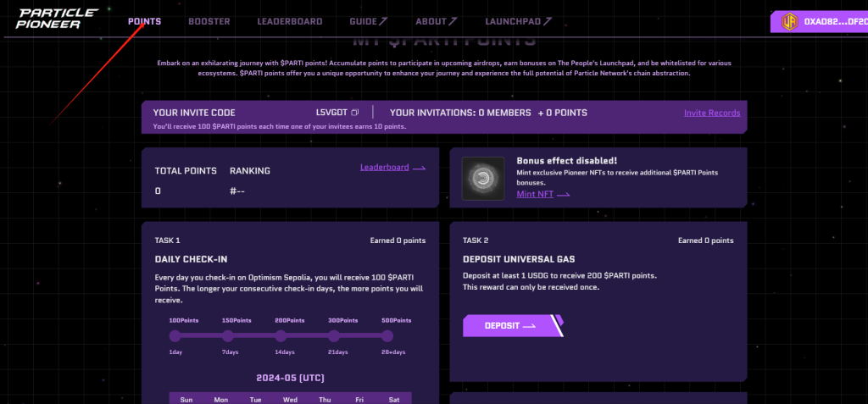Click the Bonus effect disabled! heading
The image size is (868, 404).
pyautogui.click(x=566, y=161)
